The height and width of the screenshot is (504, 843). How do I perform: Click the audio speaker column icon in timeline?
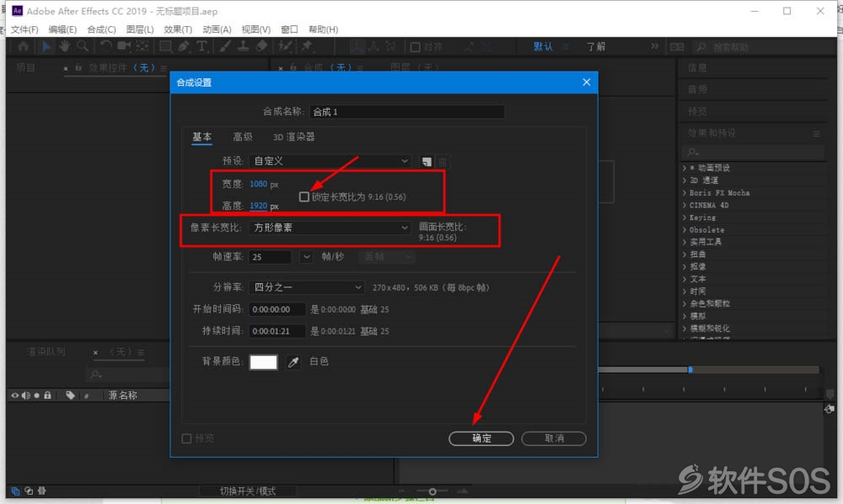coord(26,395)
